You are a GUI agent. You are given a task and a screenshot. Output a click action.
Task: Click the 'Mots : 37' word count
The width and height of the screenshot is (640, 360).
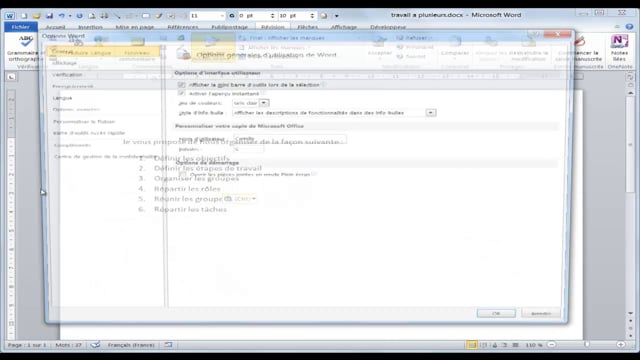69,345
